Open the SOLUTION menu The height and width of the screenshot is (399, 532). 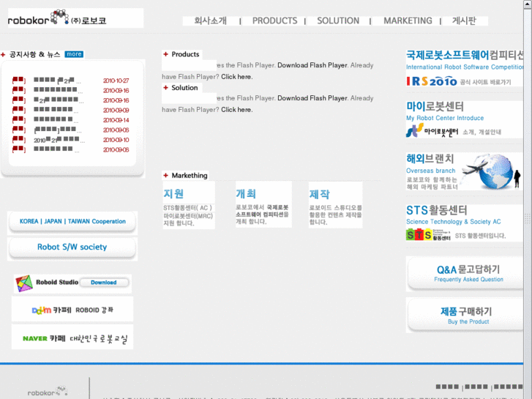pos(338,20)
